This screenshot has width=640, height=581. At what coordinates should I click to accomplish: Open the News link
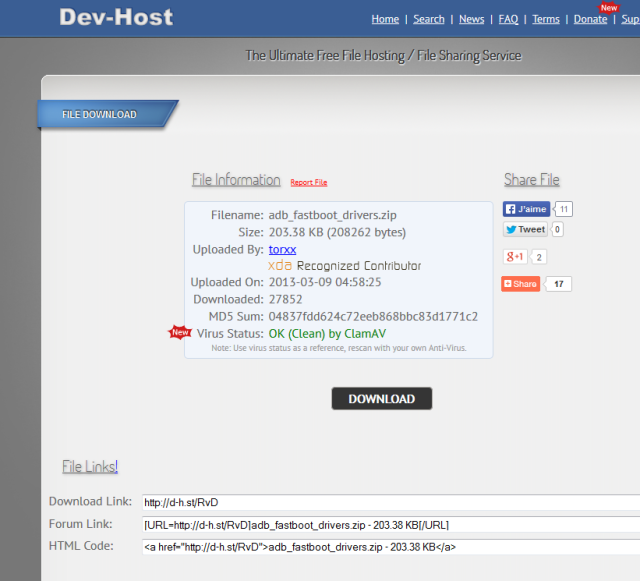click(x=471, y=19)
